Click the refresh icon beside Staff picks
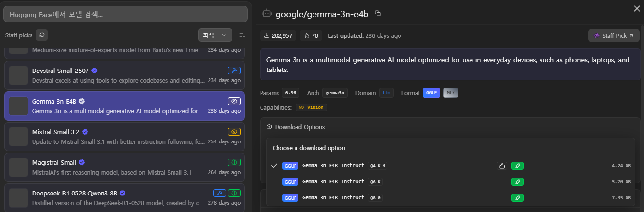This screenshot has height=212, width=644. click(x=42, y=35)
